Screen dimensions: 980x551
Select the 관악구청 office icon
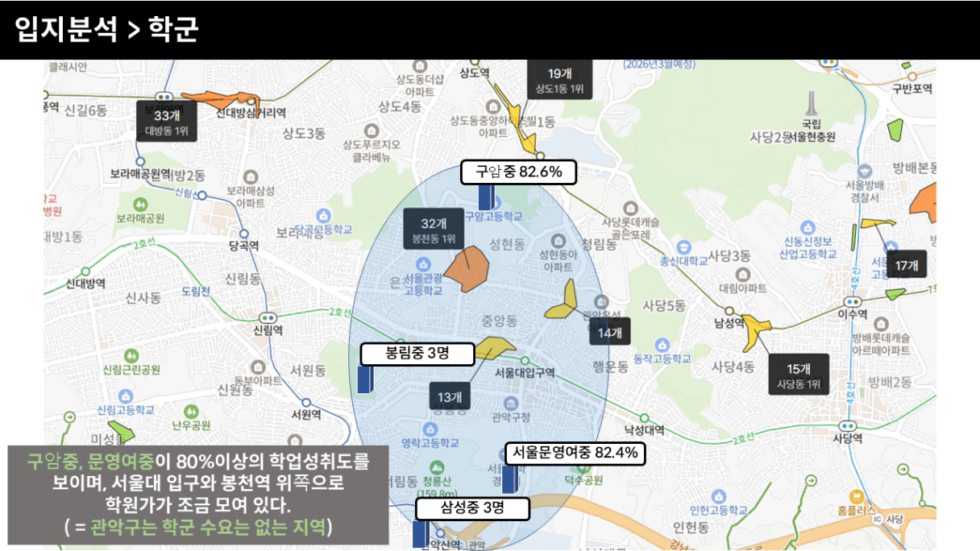point(510,402)
